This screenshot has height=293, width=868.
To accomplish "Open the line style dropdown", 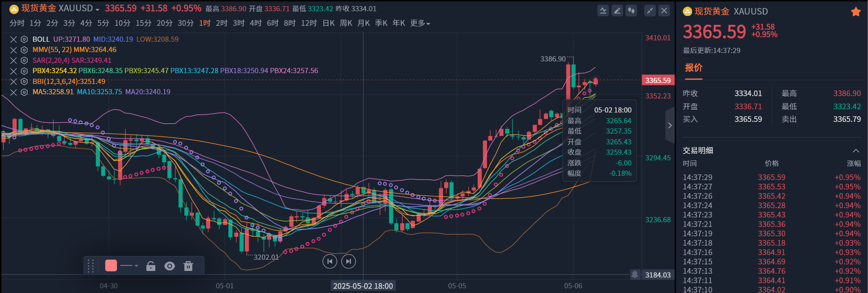I will 129,266.
